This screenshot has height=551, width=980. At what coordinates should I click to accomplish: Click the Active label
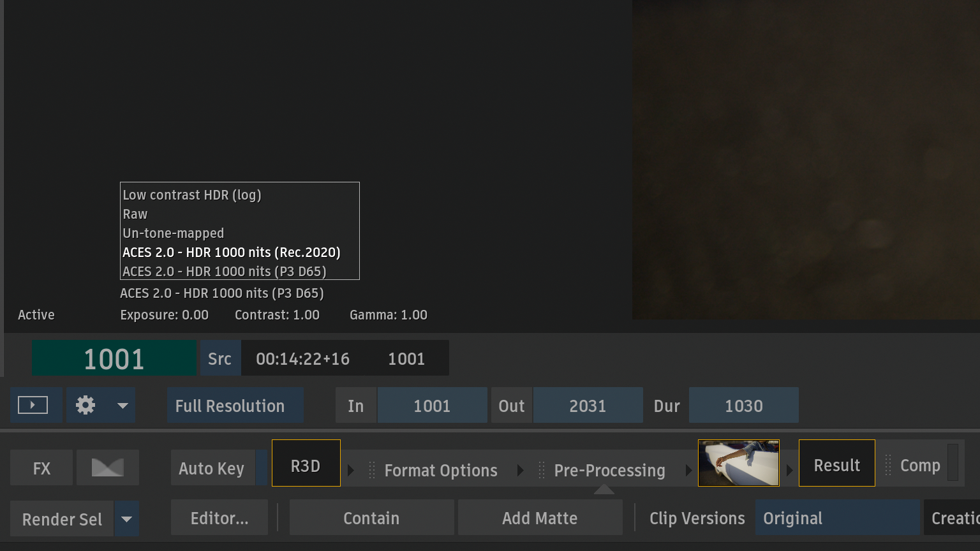click(x=36, y=315)
